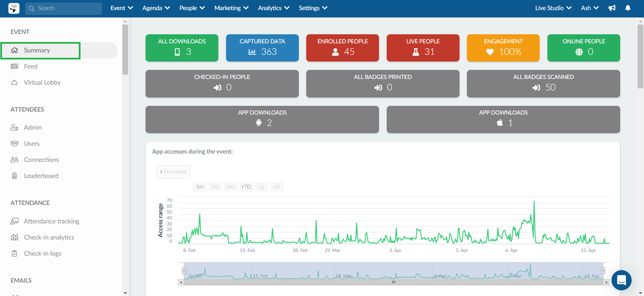The height and width of the screenshot is (296, 644).
Task: Open the Ash user dropdown
Action: pos(590,8)
